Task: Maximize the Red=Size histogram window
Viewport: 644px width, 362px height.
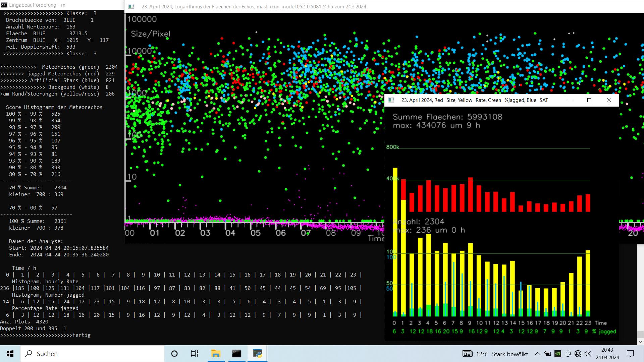Action: tap(589, 100)
